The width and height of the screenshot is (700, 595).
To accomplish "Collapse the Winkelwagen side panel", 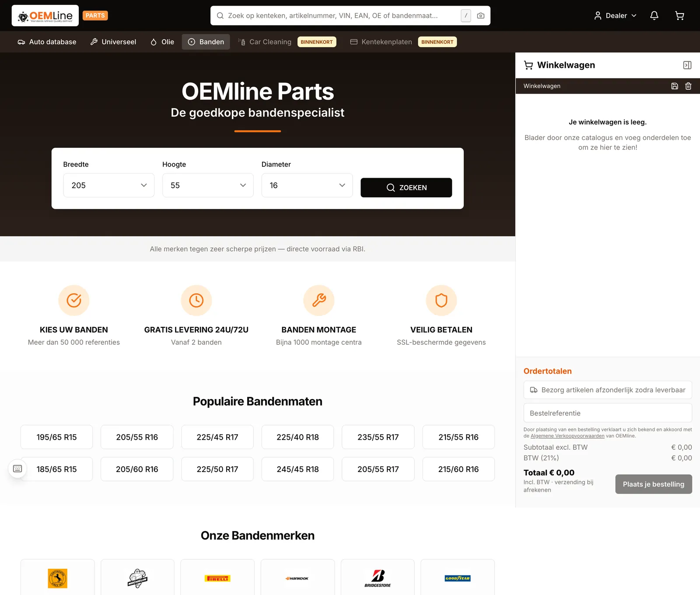I will [687, 65].
